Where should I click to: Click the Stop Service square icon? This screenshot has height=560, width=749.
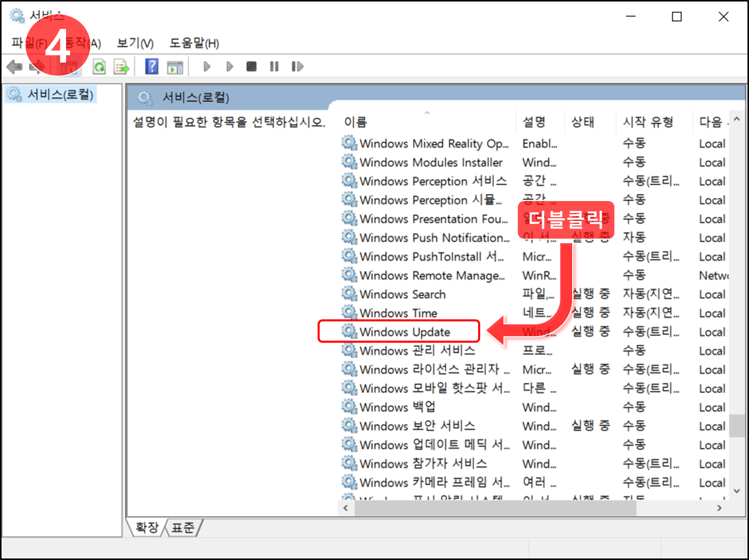coord(251,67)
